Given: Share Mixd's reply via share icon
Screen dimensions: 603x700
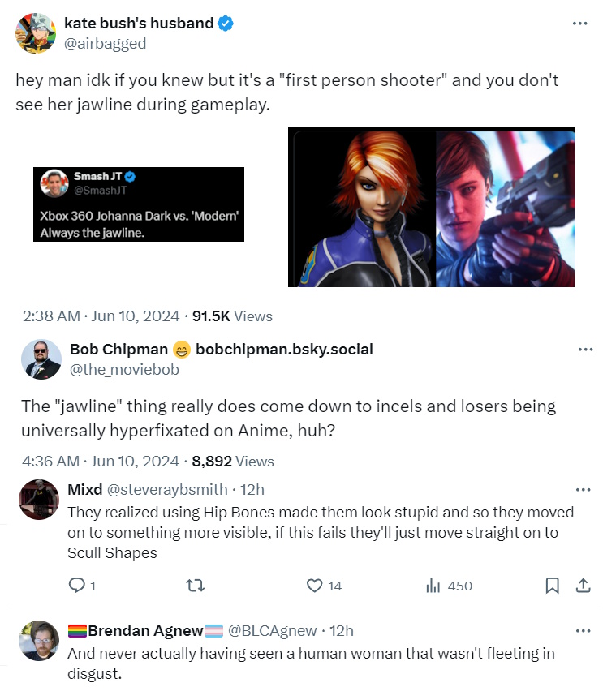Looking at the screenshot, I should [x=582, y=586].
